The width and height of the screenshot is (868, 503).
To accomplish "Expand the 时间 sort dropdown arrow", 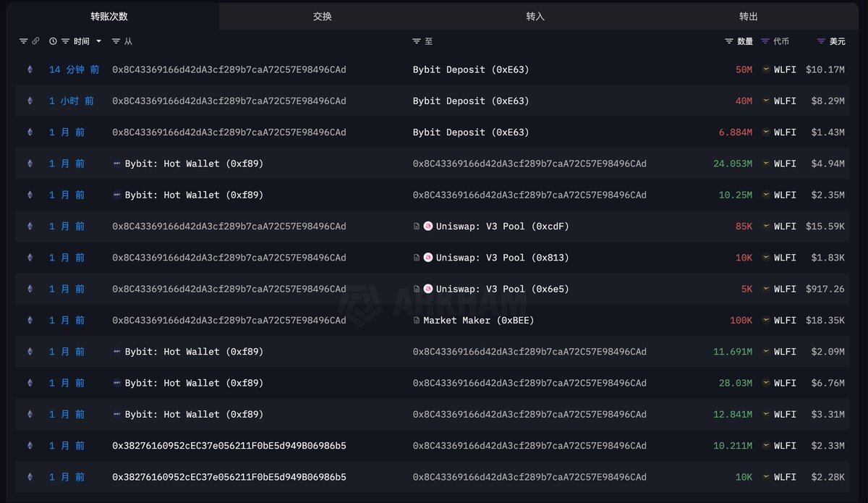I will [99, 41].
